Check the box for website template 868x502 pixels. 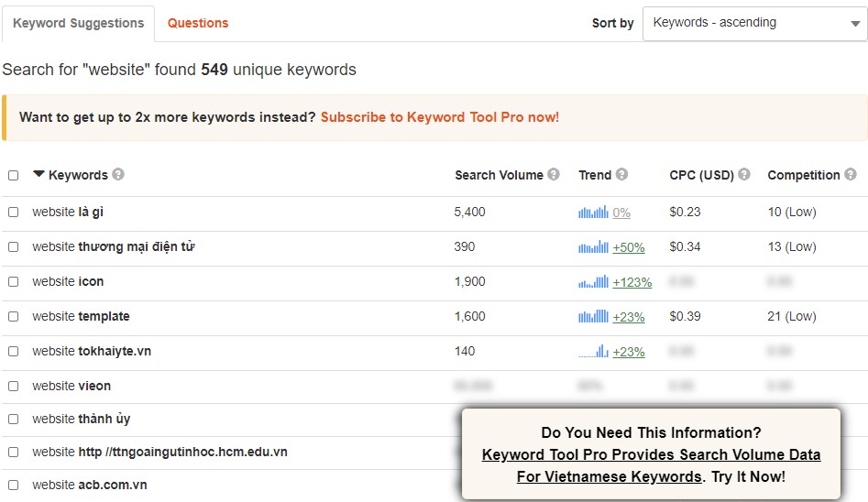point(13,317)
